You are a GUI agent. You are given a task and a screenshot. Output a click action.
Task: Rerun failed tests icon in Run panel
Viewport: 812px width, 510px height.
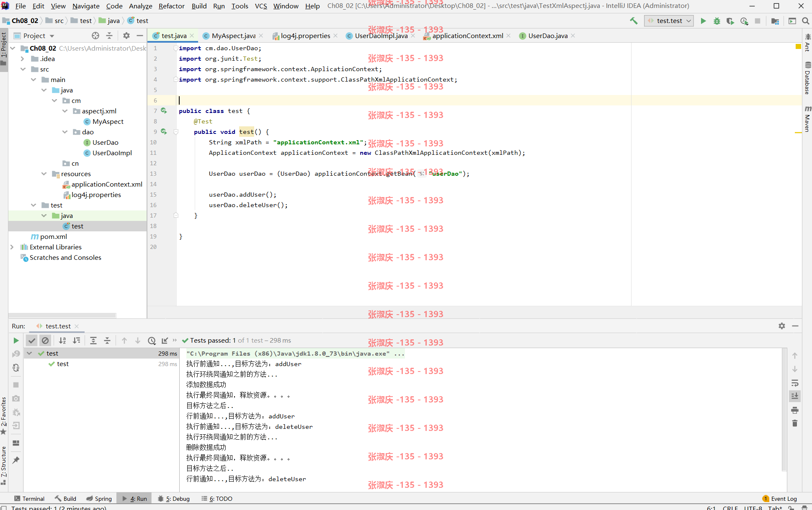[16, 354]
